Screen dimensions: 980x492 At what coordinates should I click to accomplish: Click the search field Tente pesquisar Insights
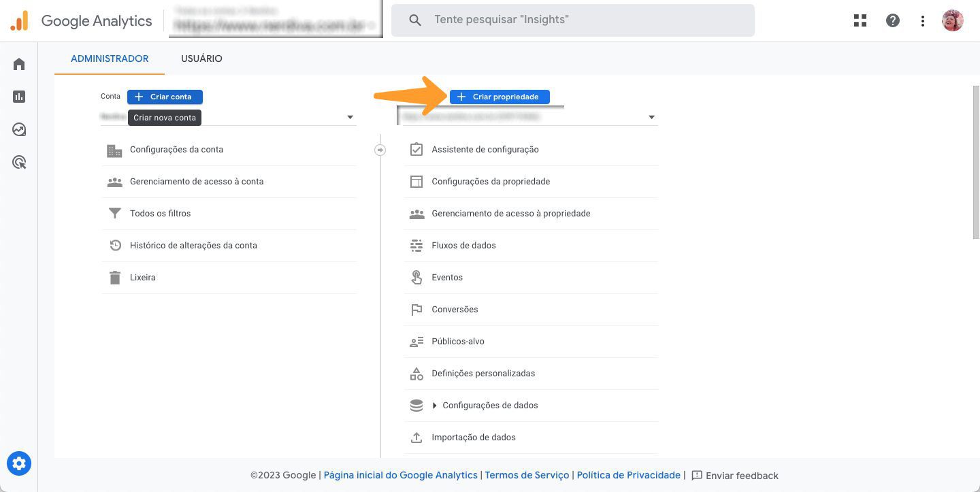pos(573,20)
